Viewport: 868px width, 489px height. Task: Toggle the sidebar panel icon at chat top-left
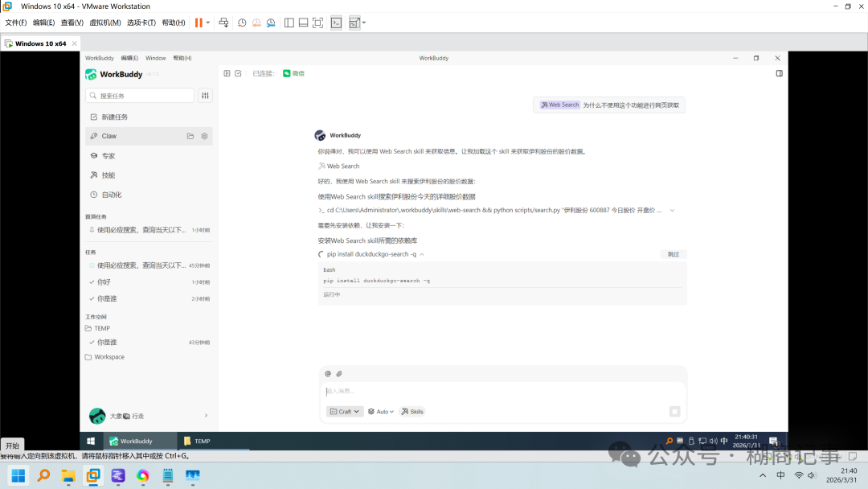click(227, 73)
